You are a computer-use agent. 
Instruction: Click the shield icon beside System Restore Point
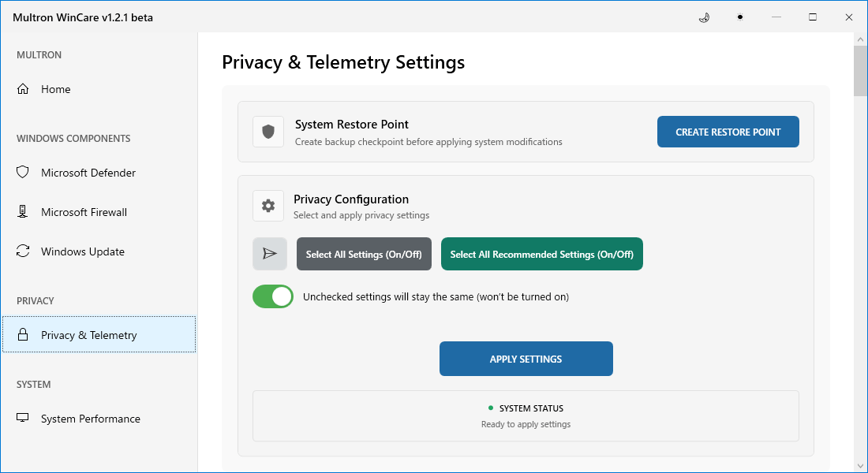click(x=268, y=132)
